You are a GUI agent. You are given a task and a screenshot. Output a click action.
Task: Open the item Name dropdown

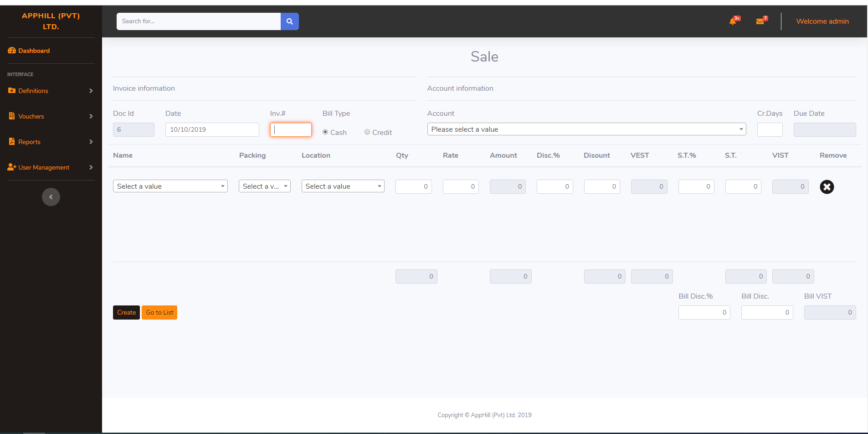pos(170,186)
